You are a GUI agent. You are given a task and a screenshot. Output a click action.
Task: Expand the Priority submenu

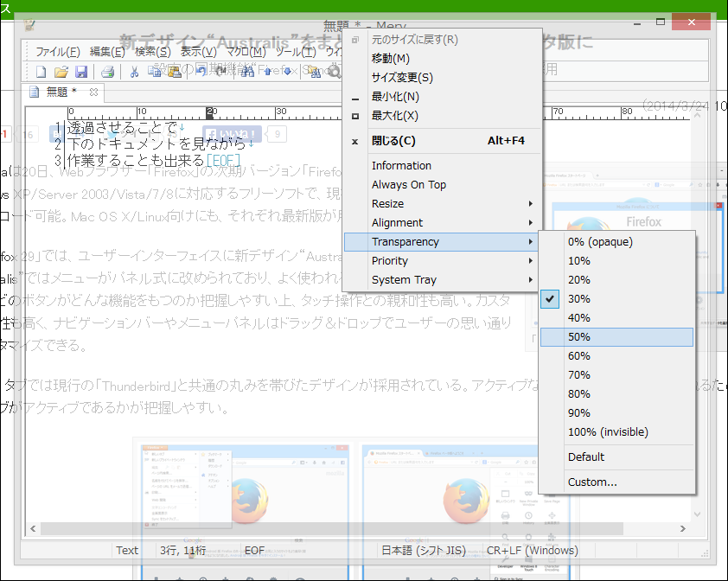point(443,261)
